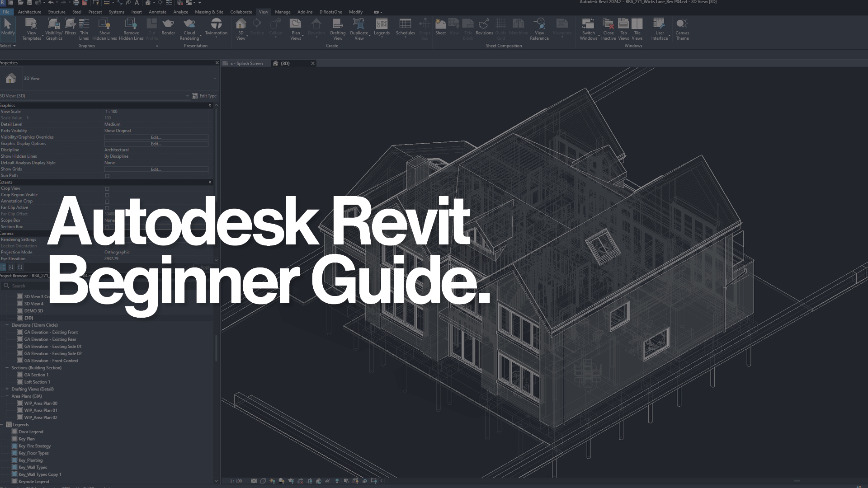Toggle Thin Lines display
Image resolution: width=868 pixels, height=488 pixels.
[84, 28]
